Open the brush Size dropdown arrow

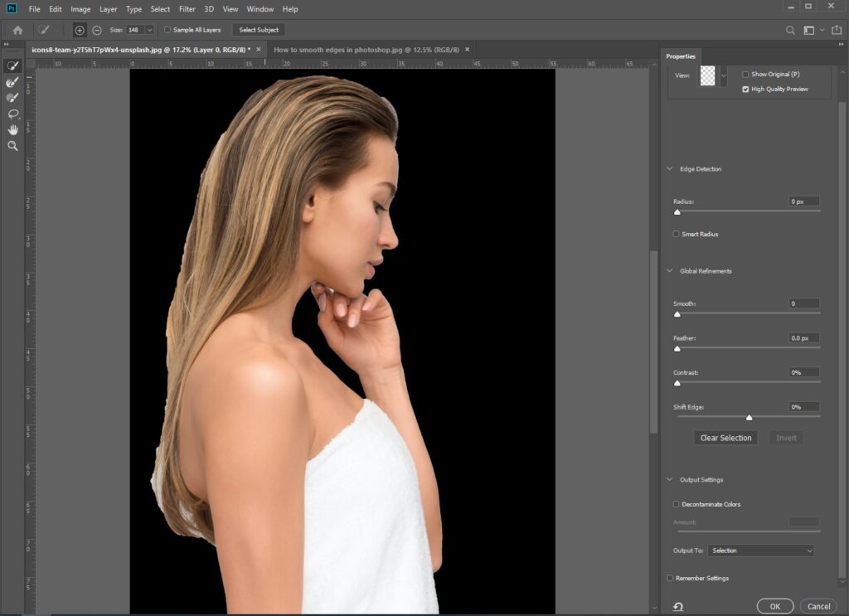point(150,30)
